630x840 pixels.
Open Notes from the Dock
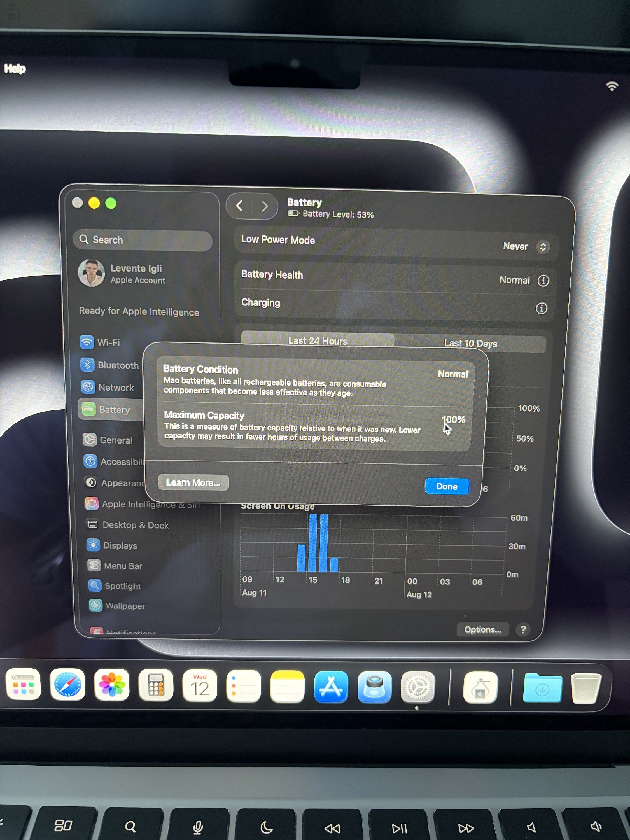[287, 686]
